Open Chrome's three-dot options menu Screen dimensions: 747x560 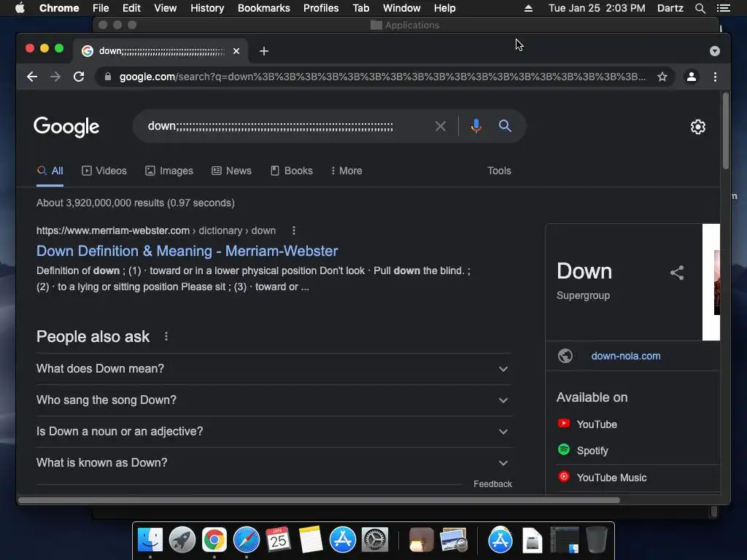point(715,77)
